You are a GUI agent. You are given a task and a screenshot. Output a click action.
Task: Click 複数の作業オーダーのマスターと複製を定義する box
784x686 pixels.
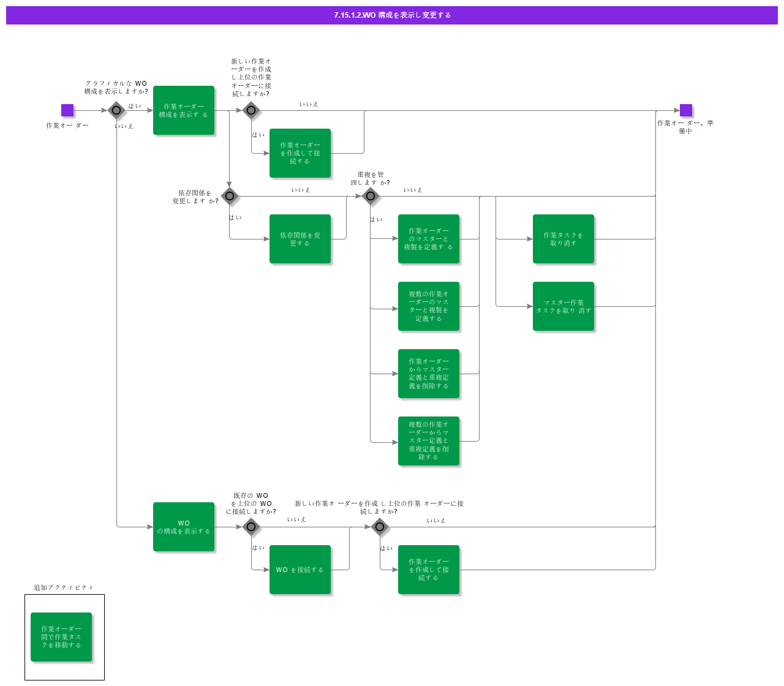[429, 306]
